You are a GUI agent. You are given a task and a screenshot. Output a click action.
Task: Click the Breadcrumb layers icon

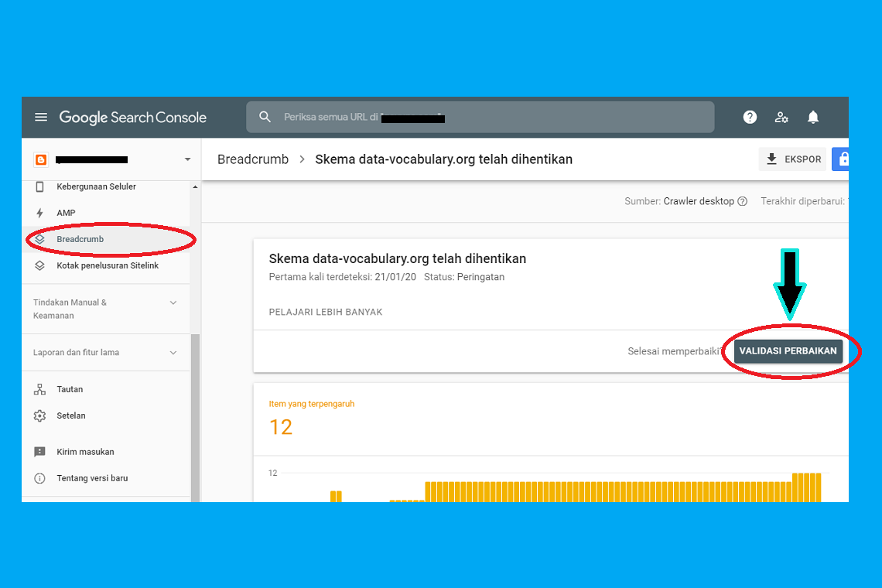click(39, 239)
